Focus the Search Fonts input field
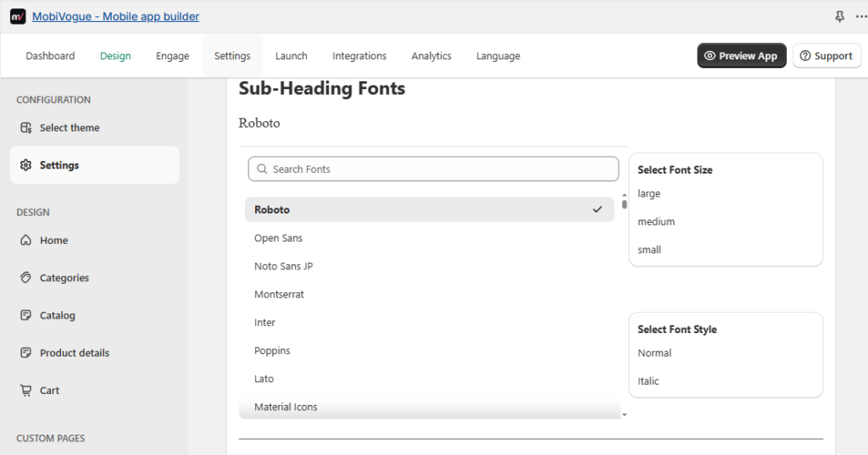This screenshot has height=455, width=868. (x=433, y=169)
